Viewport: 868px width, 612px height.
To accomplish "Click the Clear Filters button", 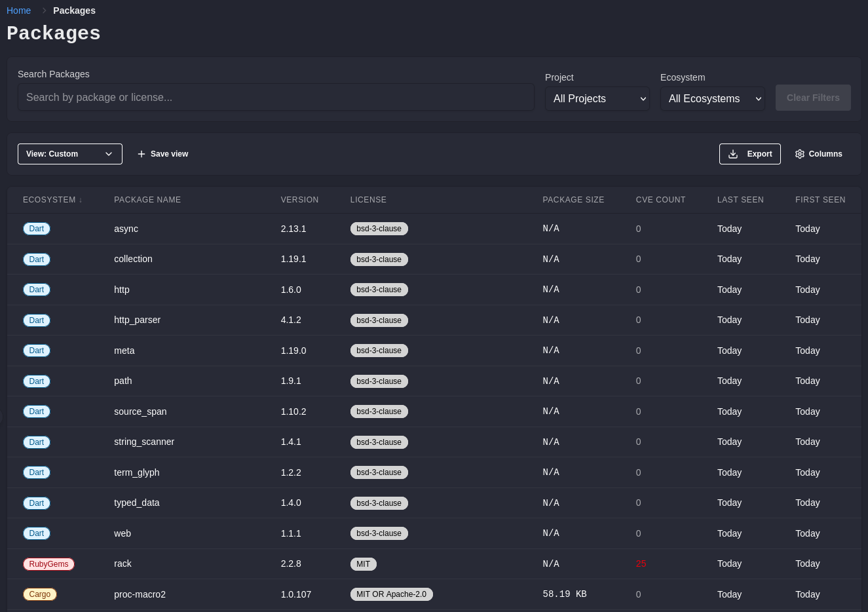I will pos(813,98).
